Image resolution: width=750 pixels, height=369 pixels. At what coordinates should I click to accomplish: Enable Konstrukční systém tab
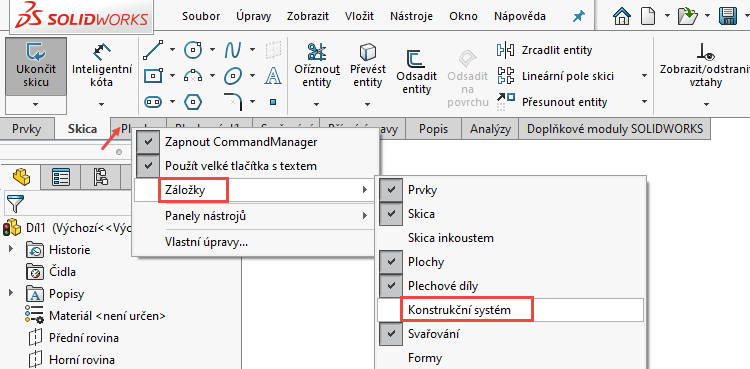pos(511,310)
